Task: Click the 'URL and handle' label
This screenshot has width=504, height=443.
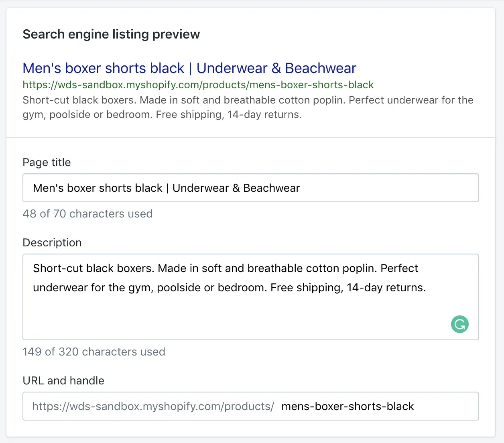Action: click(x=63, y=381)
